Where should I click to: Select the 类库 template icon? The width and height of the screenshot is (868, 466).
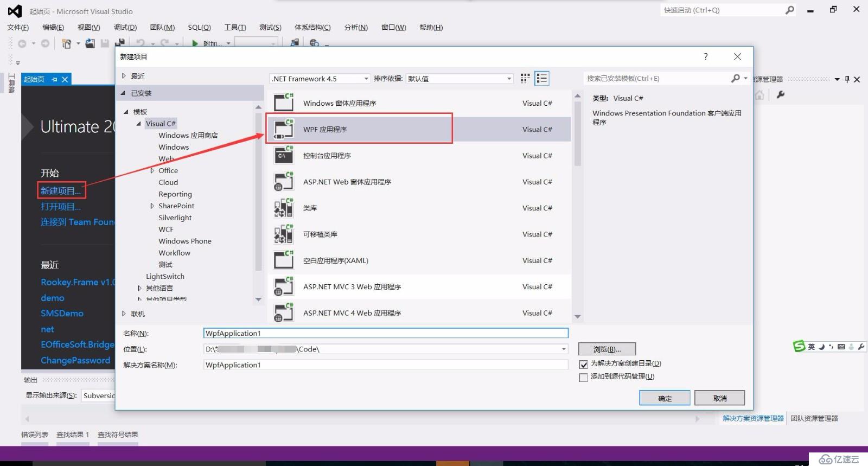tap(283, 208)
